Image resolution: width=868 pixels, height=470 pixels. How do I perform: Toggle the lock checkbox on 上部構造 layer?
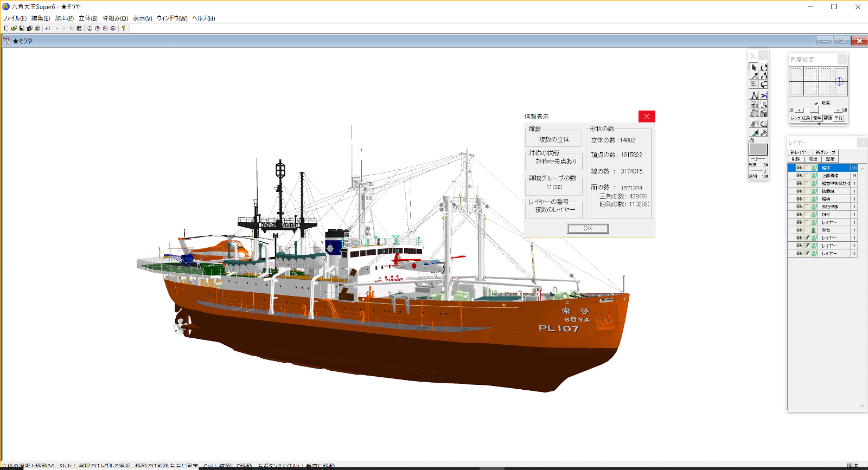807,176
